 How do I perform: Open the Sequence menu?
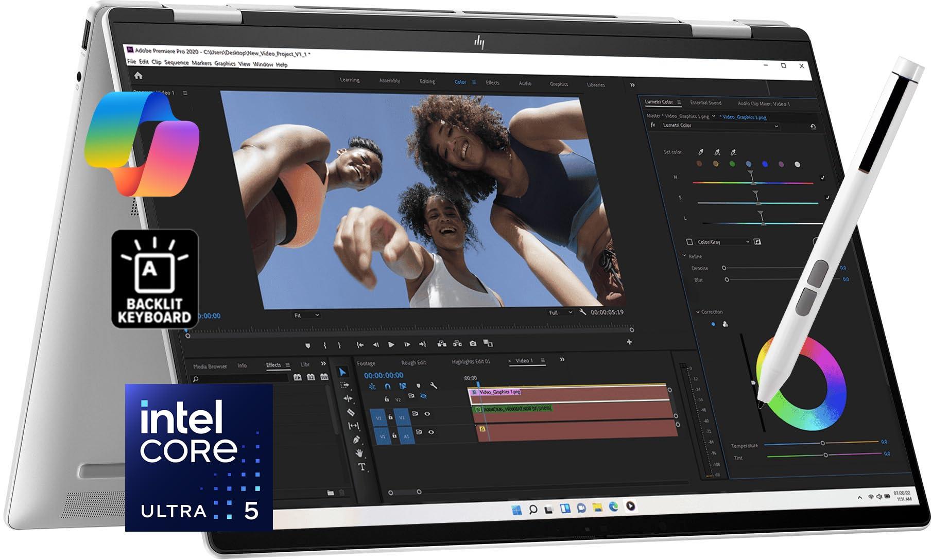[176, 63]
